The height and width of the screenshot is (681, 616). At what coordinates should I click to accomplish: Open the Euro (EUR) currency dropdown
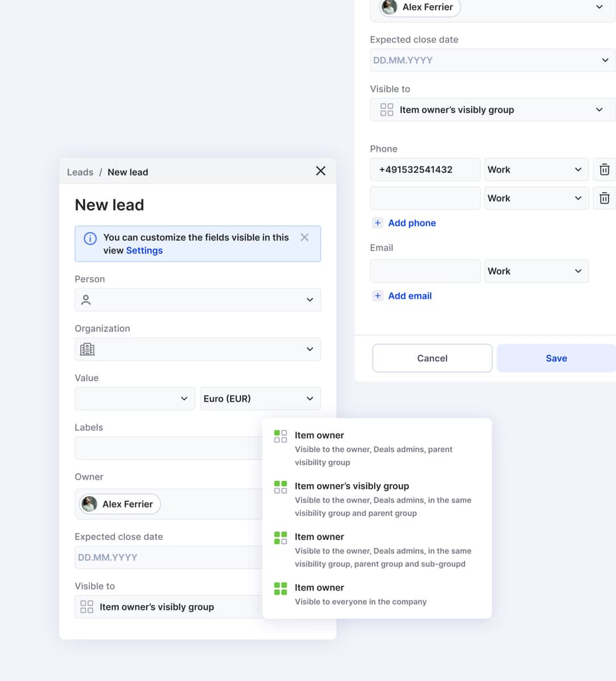coord(260,398)
